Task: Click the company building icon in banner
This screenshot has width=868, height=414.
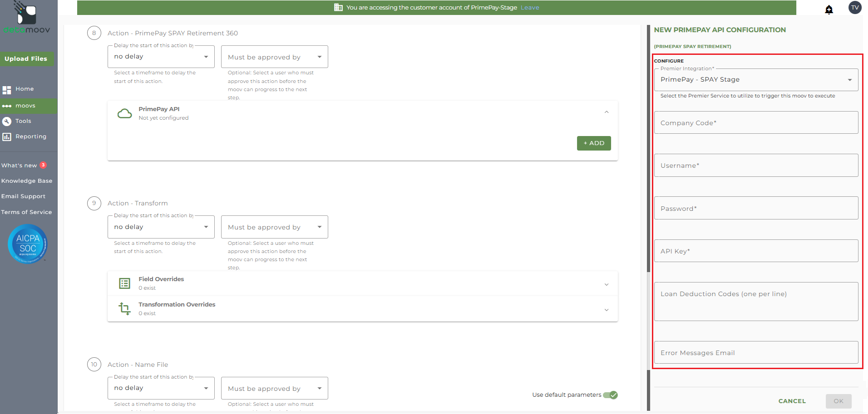Action: (x=338, y=7)
